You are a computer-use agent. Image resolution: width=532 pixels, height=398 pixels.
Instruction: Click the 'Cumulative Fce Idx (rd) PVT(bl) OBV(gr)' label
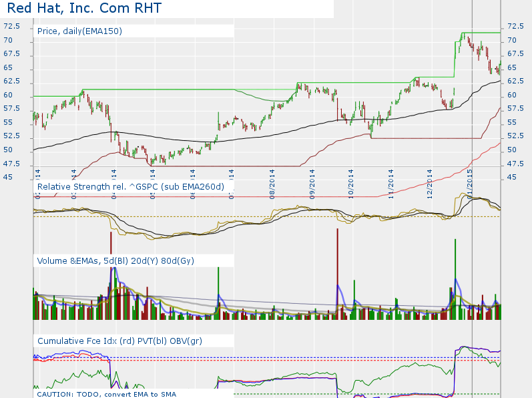[x=119, y=341]
